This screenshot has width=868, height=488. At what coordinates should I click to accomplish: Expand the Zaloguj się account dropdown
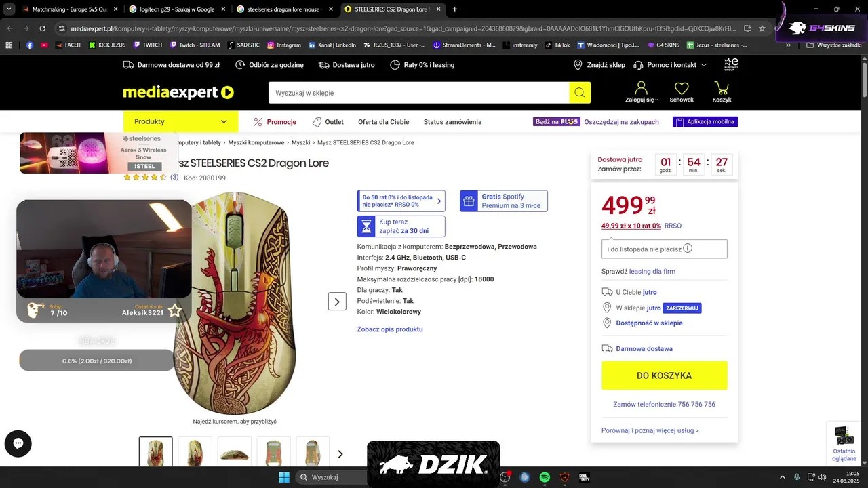[642, 92]
